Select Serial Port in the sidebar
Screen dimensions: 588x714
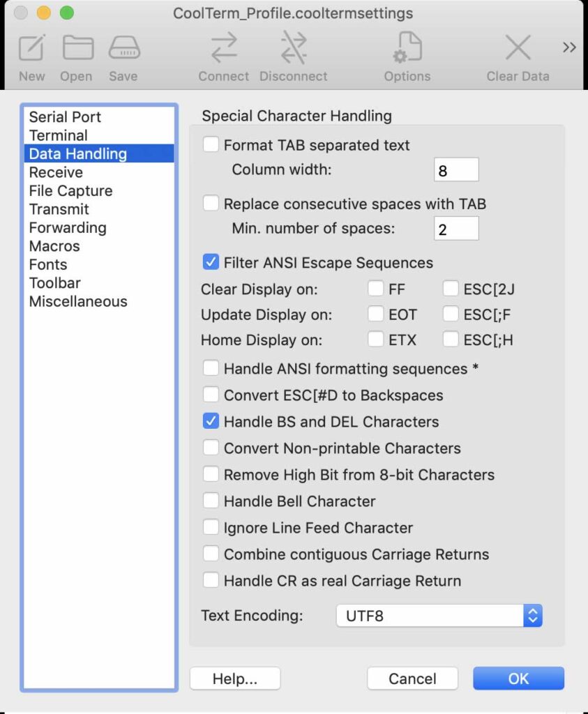pos(65,117)
